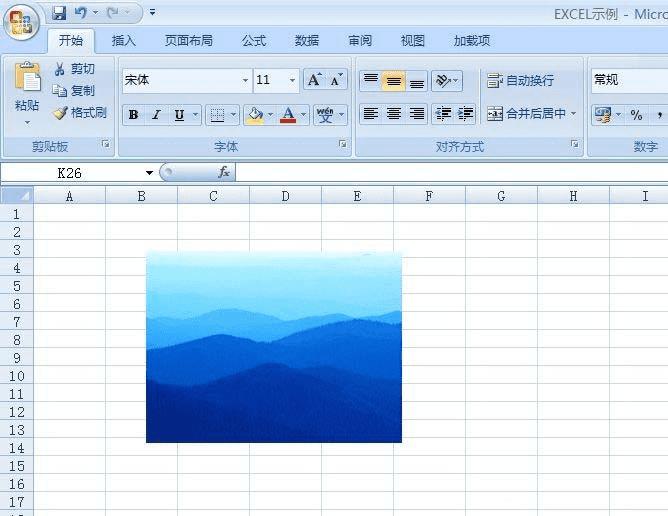Open 合并后居中 dropdown arrow

click(573, 114)
